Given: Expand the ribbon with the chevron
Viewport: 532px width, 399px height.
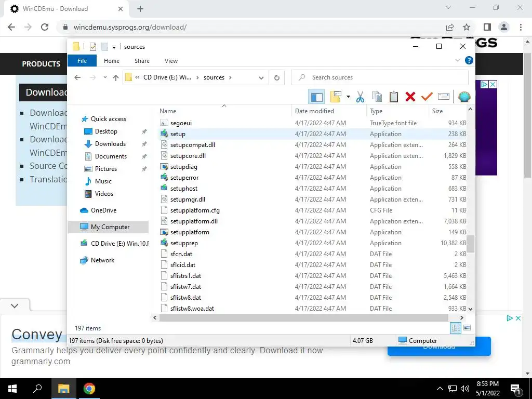Looking at the screenshot, I should click(457, 60).
